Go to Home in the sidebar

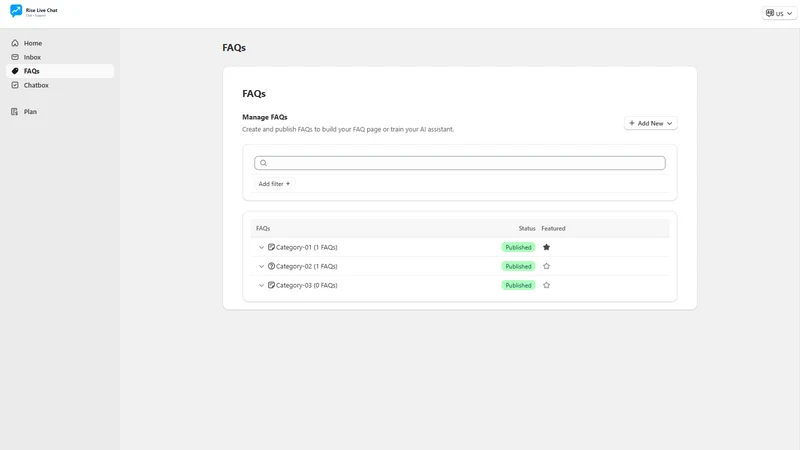pyautogui.click(x=60, y=43)
